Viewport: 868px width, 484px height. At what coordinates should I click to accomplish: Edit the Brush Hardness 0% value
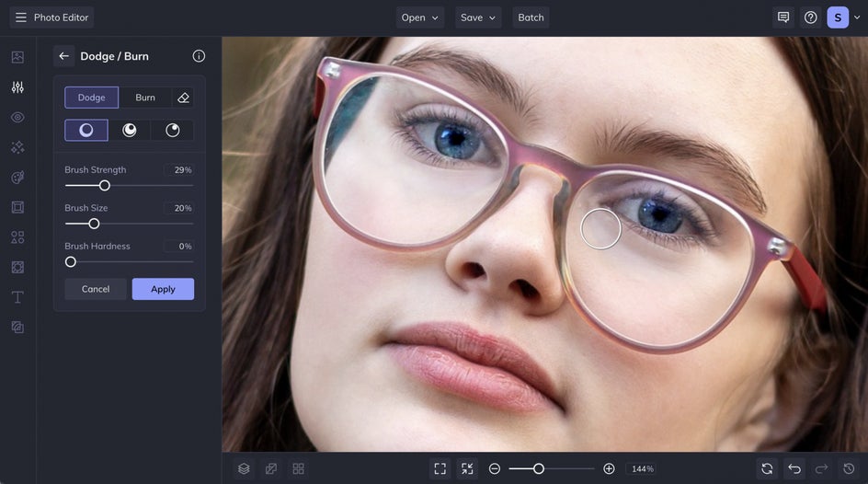pos(179,247)
